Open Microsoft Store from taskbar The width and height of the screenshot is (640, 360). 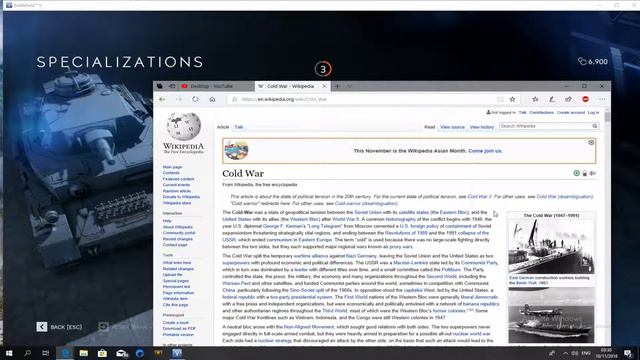[102, 353]
